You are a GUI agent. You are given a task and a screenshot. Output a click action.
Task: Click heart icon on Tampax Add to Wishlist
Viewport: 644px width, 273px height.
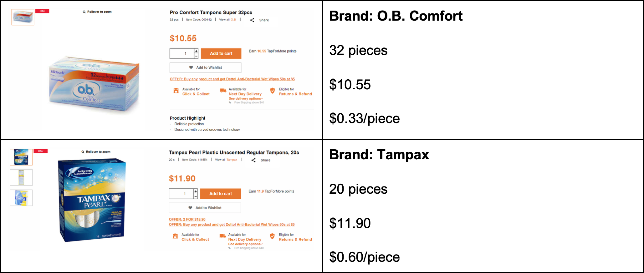pos(190,208)
